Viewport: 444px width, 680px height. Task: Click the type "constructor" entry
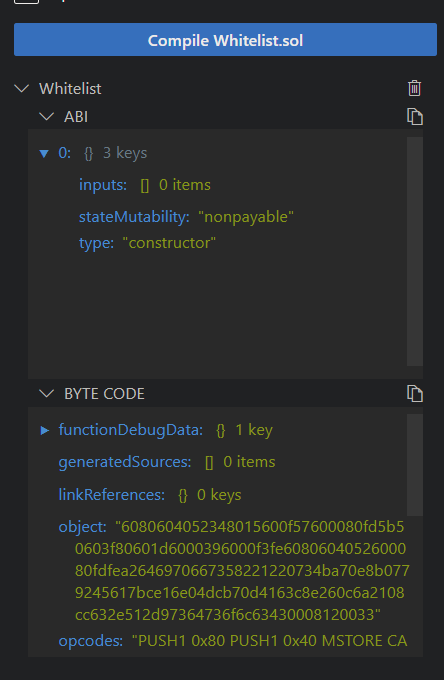click(x=147, y=243)
